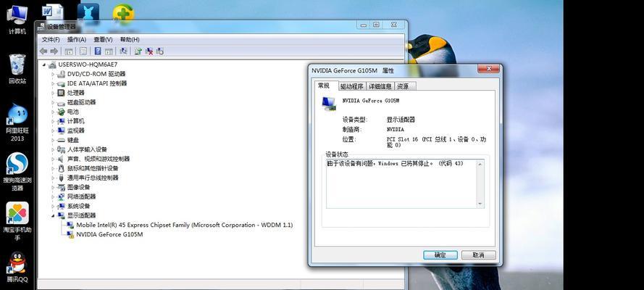Toggle the show/hide console tree toolbar icon
Image resolution: width=644 pixels, height=290 pixels.
click(69, 51)
